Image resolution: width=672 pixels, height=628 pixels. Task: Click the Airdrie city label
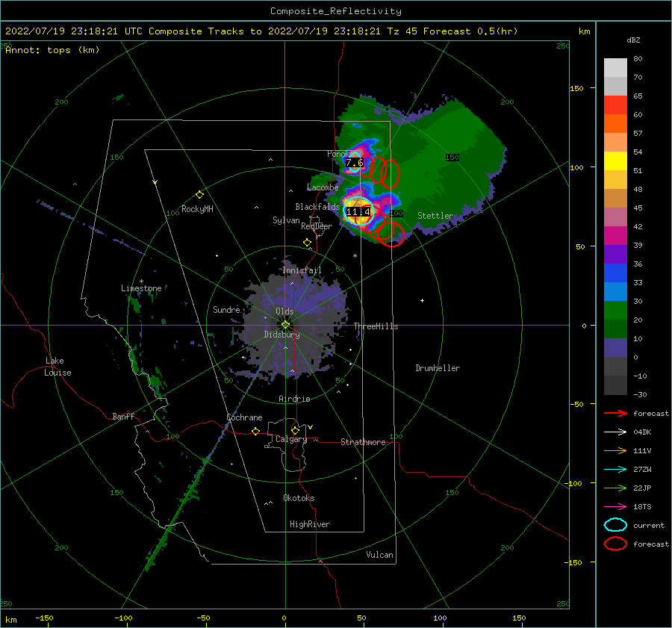click(294, 399)
